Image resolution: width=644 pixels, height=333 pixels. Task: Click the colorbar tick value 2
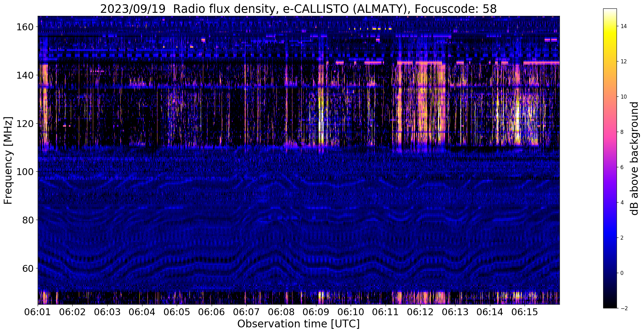[622, 238]
